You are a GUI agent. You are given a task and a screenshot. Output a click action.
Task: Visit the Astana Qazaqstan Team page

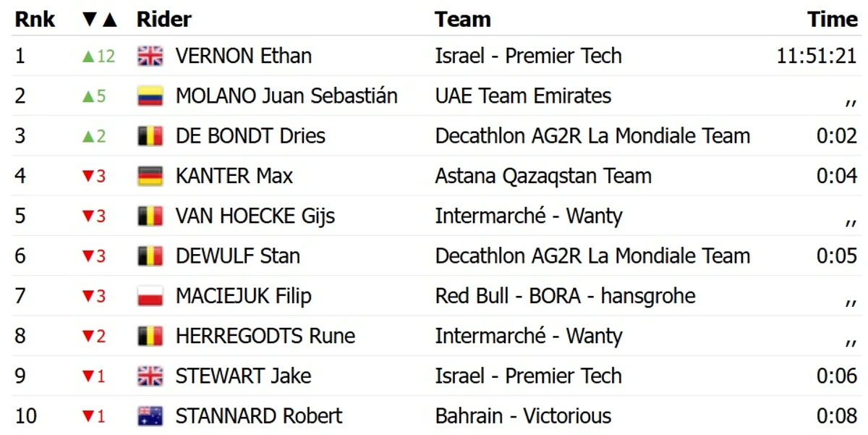(543, 176)
